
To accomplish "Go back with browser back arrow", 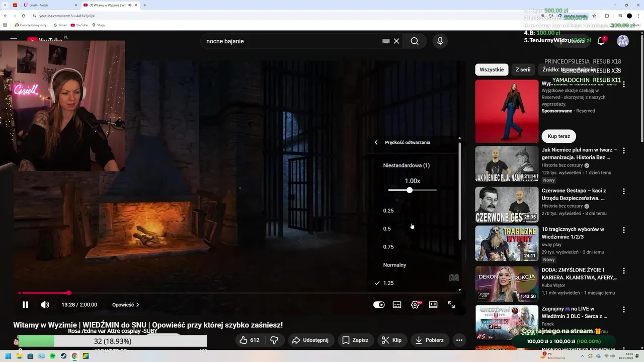I will tap(6, 16).
